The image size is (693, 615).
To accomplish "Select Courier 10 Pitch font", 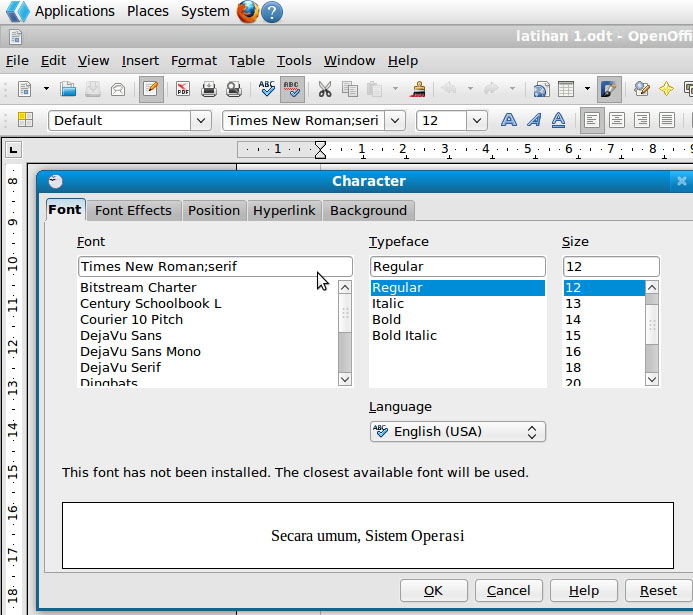I will tap(208, 320).
